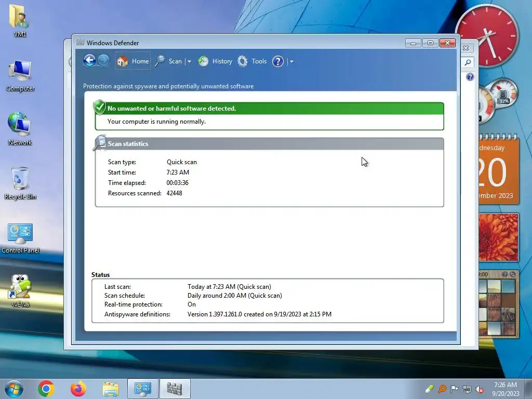Select the Recycle Bin desktop icon
Image resolution: width=532 pixels, height=399 pixels.
20,183
